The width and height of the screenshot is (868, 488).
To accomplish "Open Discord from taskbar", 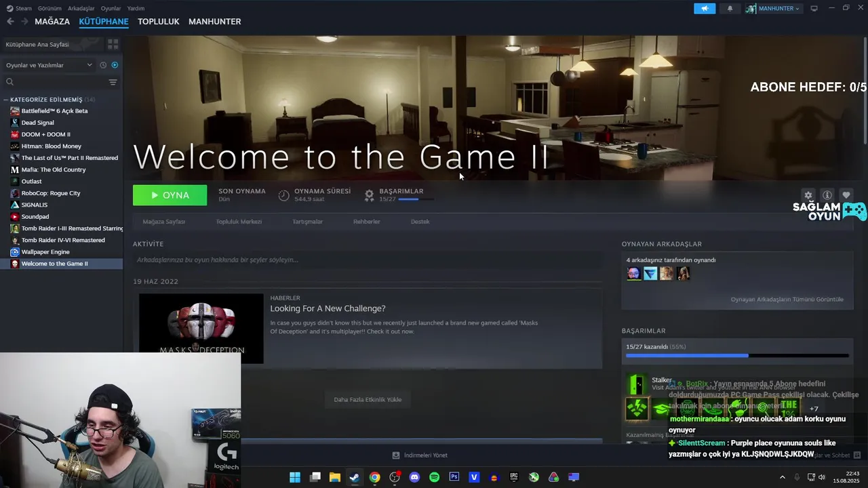I will tap(414, 477).
